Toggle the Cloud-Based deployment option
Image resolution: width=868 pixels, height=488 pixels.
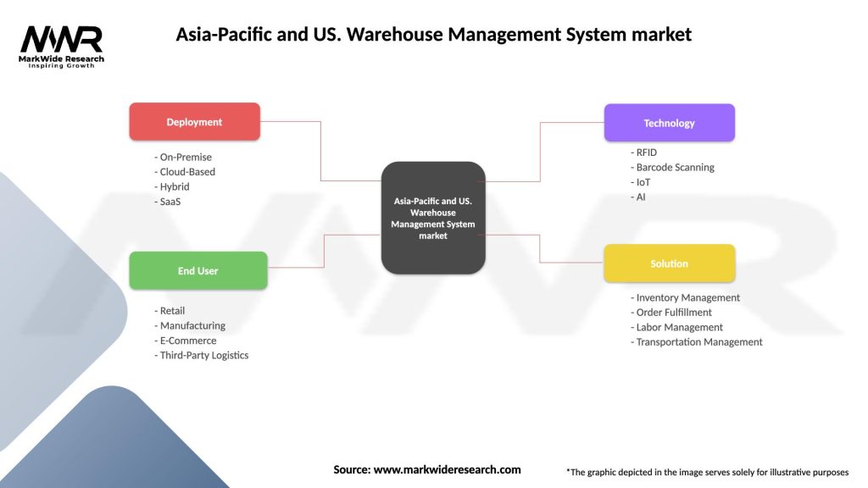[185, 171]
